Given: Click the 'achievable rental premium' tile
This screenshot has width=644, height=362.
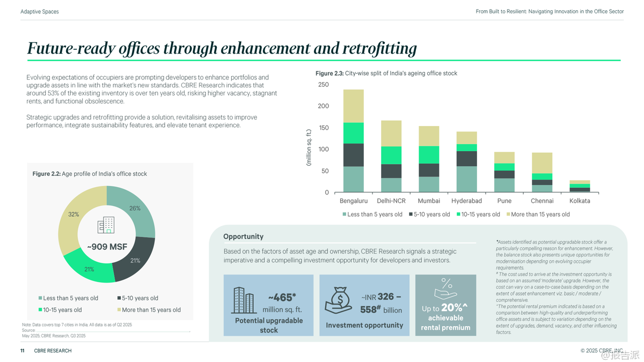Looking at the screenshot, I should pos(445,305).
